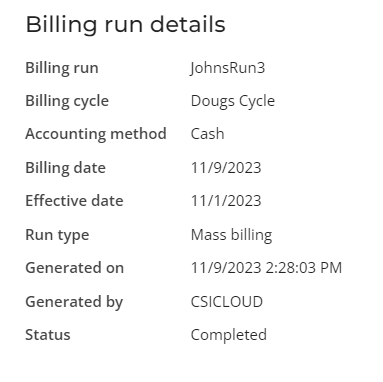The width and height of the screenshot is (383, 382).
Task: Click the word details in heading
Action: 188,24
